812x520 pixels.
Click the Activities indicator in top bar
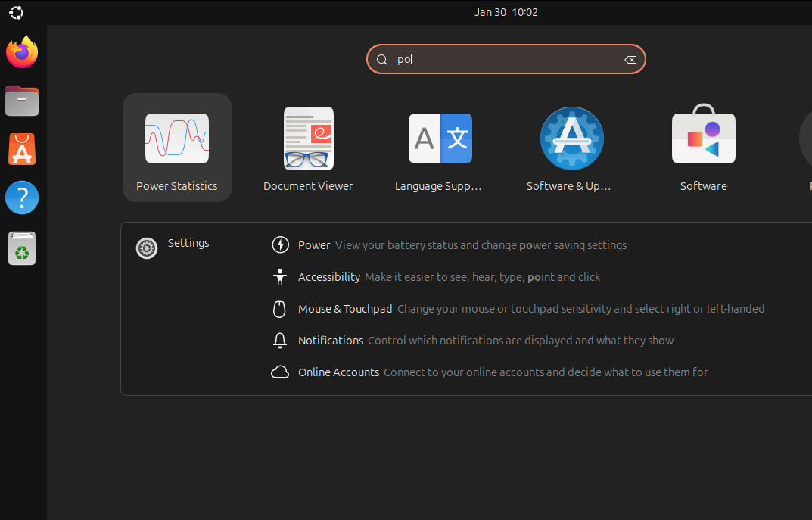15,12
